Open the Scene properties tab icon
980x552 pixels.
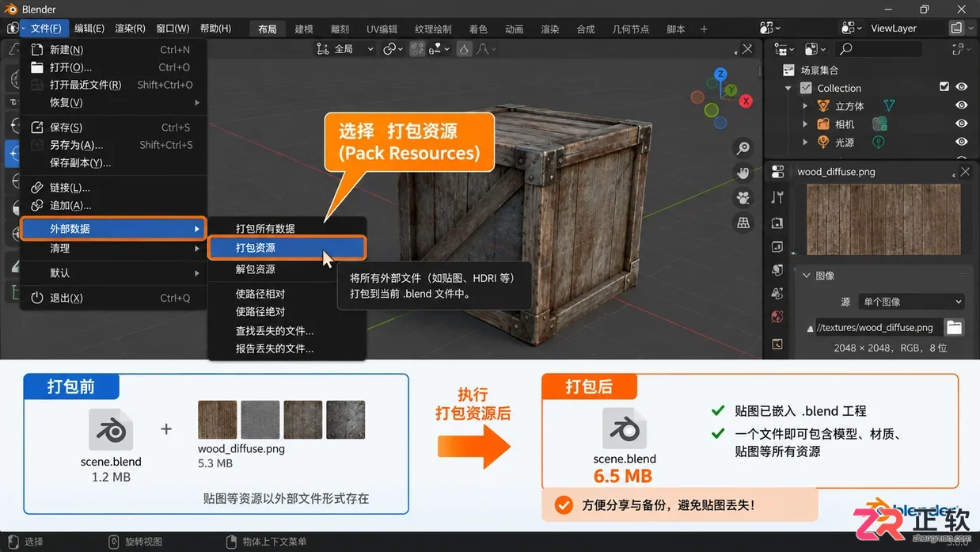point(777,293)
